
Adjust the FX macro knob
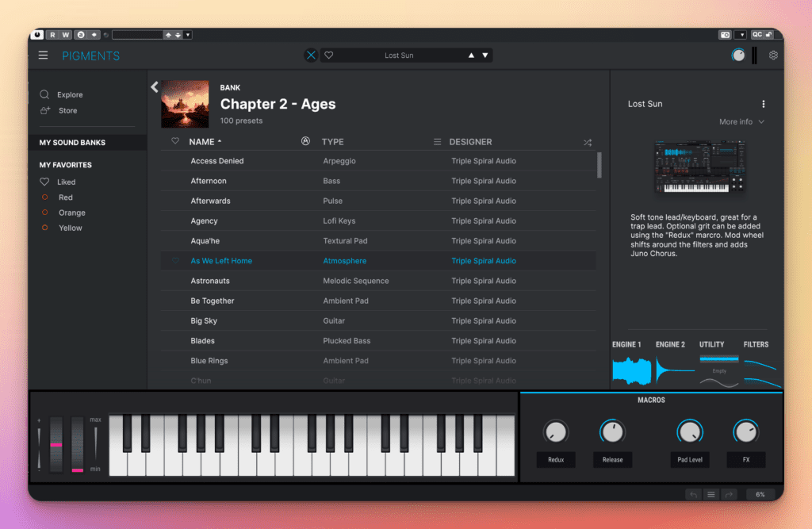[x=745, y=431]
